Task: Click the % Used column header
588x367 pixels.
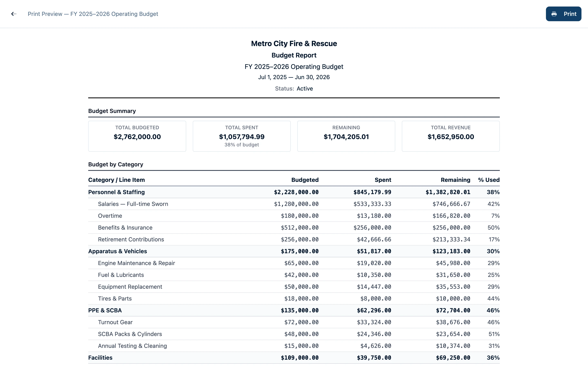Action: [489, 180]
